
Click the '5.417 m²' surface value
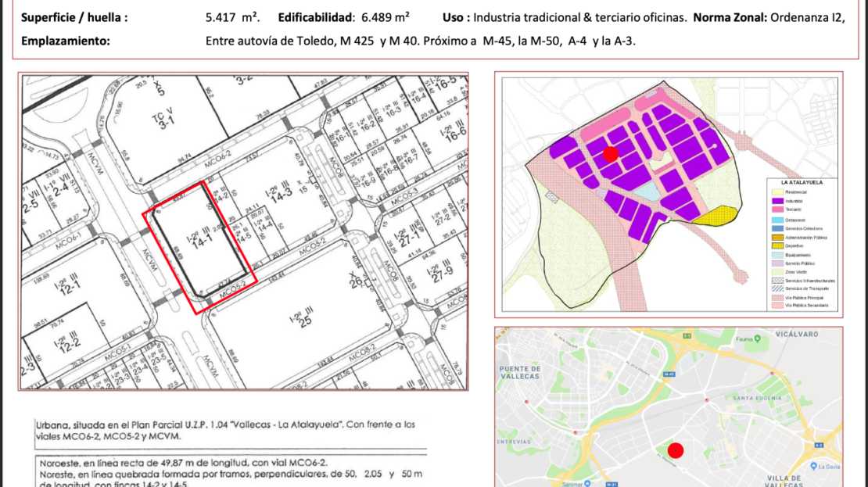232,17
